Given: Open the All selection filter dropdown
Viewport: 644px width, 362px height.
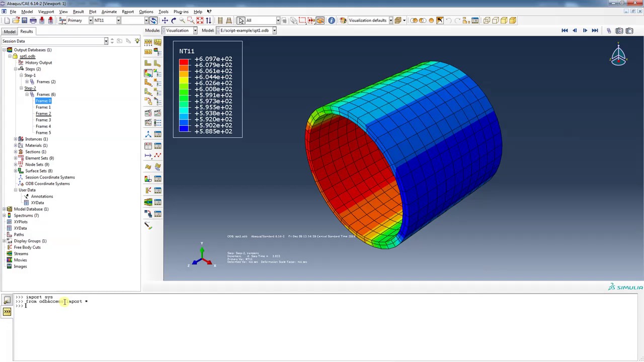Looking at the screenshot, I should (x=278, y=20).
